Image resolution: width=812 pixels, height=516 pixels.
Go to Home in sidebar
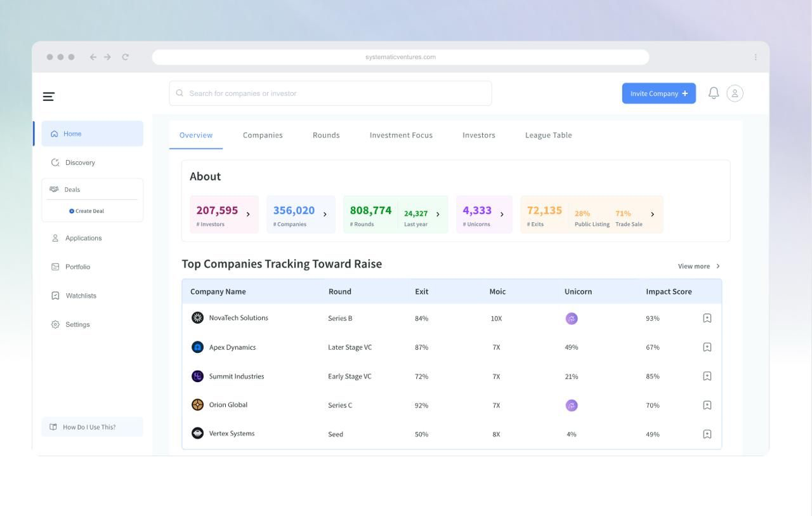pyautogui.click(x=93, y=134)
